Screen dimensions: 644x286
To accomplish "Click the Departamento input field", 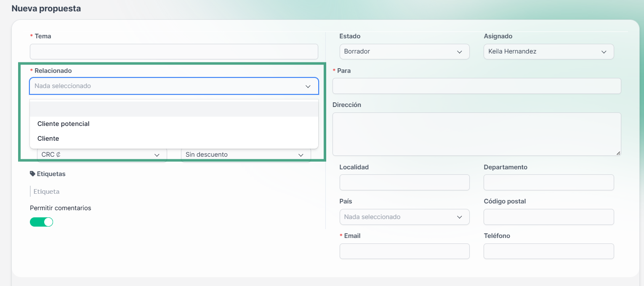I will 548,182.
